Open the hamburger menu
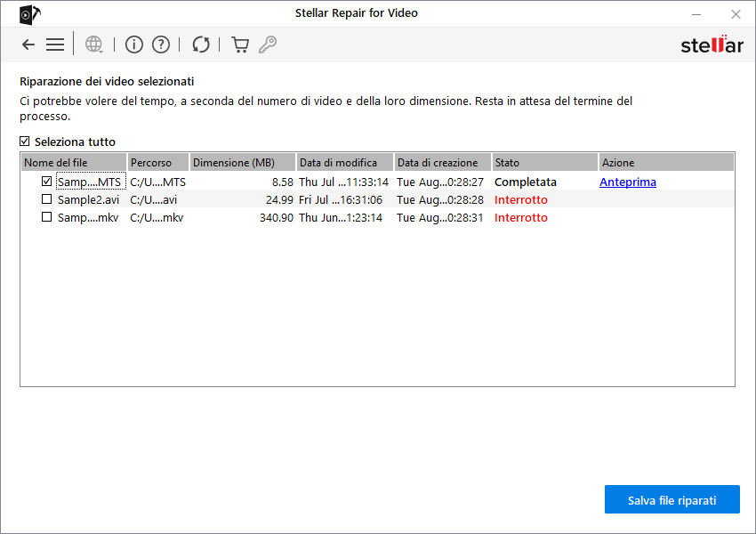 tap(55, 44)
